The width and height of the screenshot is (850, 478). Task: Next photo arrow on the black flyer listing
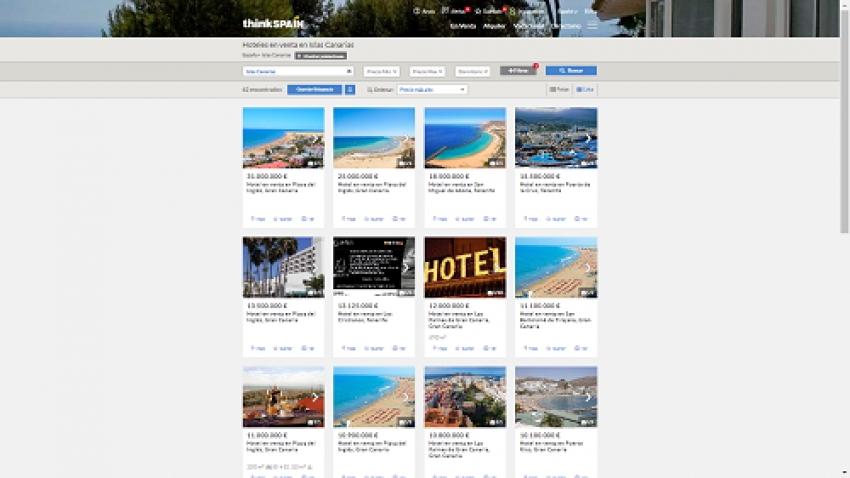point(405,268)
